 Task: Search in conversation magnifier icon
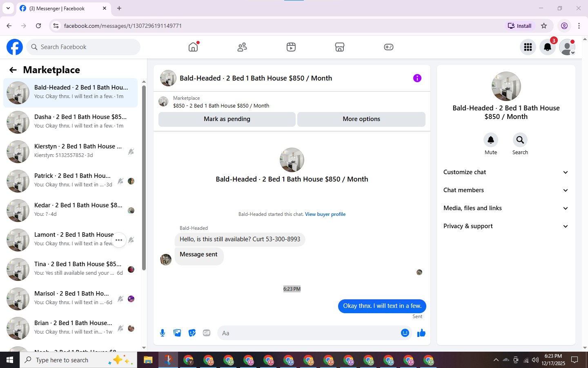point(520,140)
